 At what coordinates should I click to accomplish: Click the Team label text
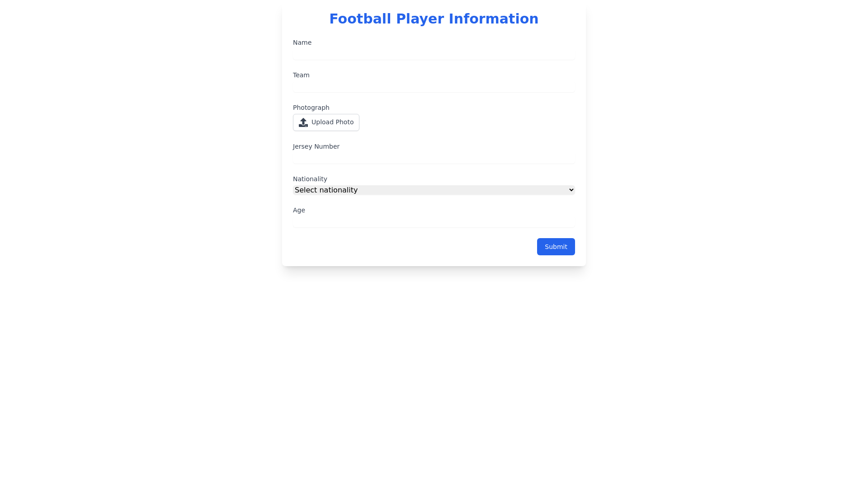coord(301,75)
